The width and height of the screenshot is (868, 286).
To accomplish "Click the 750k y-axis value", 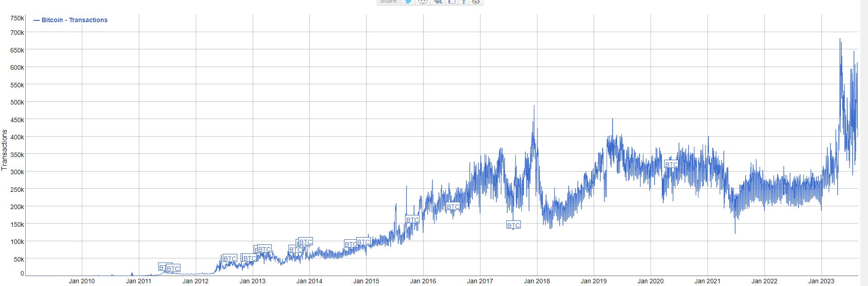I will pos(17,18).
